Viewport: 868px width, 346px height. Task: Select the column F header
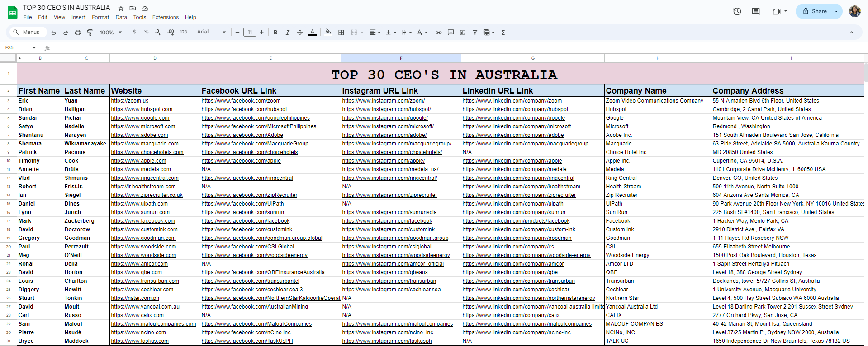(401, 58)
